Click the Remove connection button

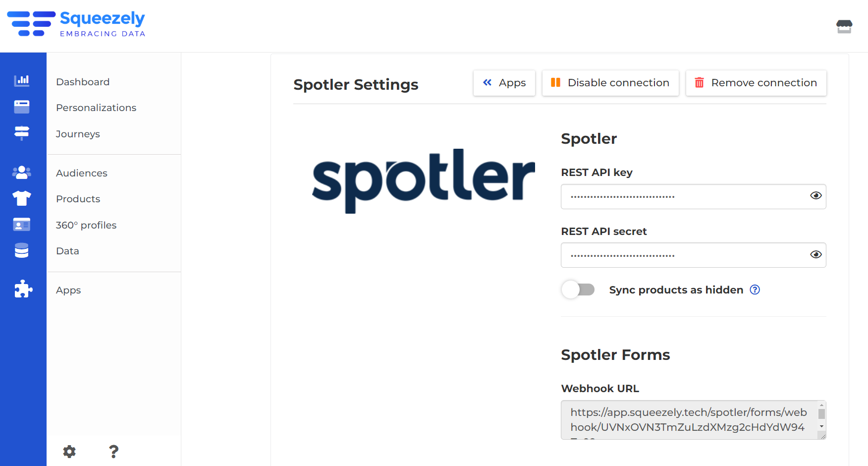756,83
